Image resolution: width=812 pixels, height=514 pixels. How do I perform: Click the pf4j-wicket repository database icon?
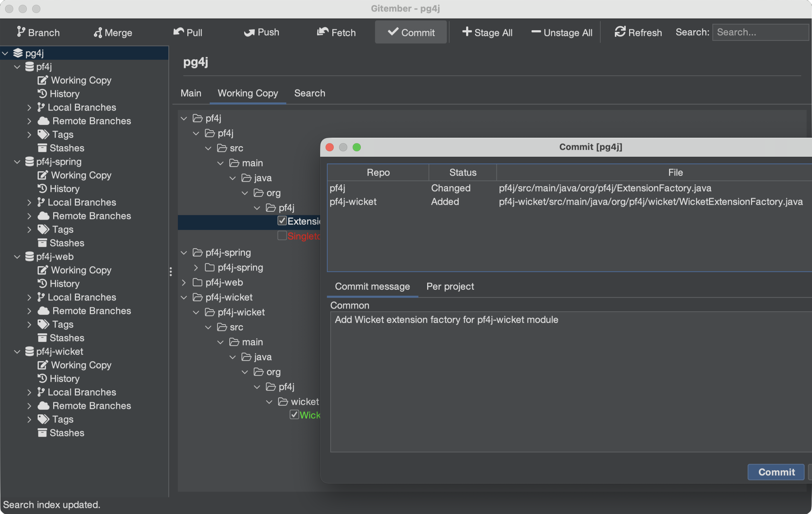[x=29, y=351]
